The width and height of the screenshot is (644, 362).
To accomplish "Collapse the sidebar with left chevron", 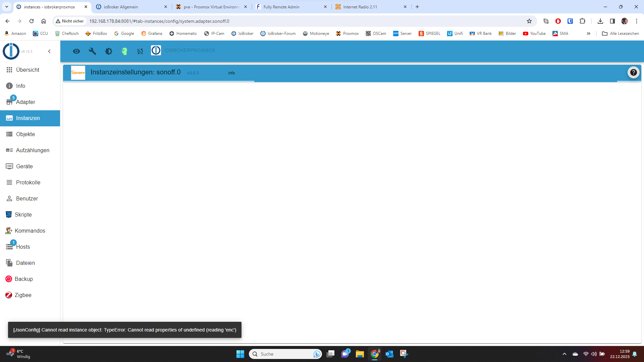I will click(49, 51).
